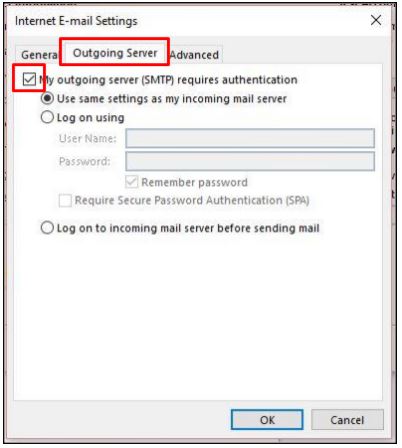Screen dimensions: 402x448
Task: Enable the Require SPA checkbox box
Action: pyautogui.click(x=65, y=201)
